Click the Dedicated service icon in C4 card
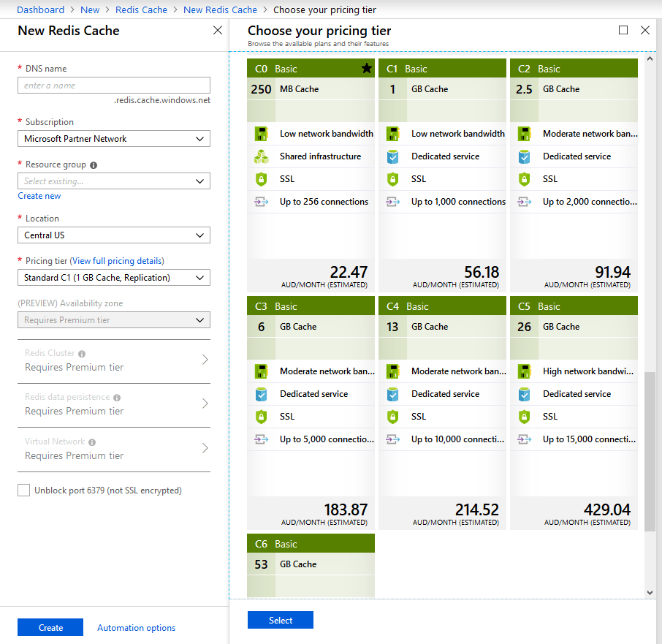 click(x=393, y=394)
